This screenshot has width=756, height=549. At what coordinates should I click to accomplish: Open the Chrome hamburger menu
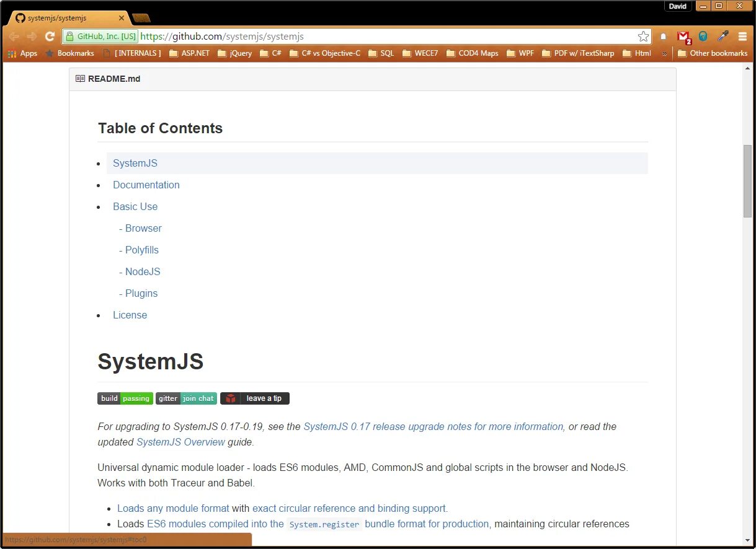742,37
